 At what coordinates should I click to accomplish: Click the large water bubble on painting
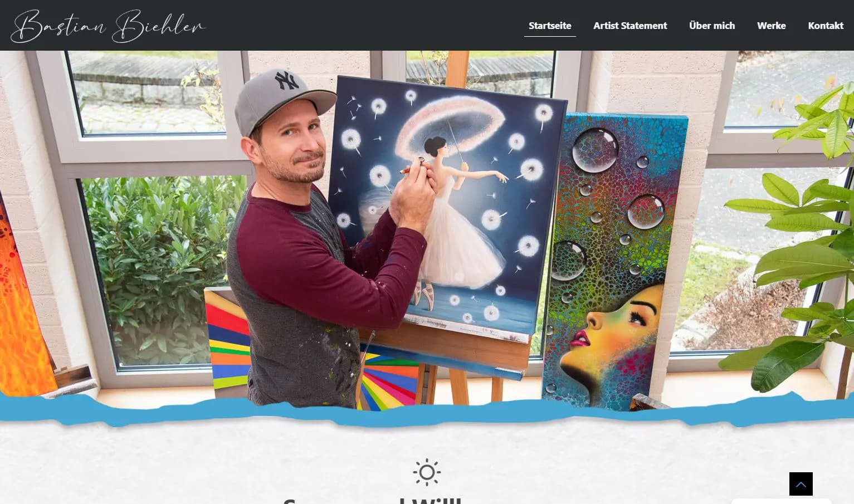595,150
